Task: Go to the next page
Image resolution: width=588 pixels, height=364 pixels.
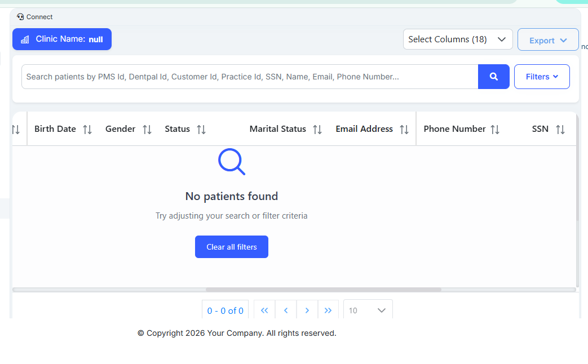Action: pos(307,310)
